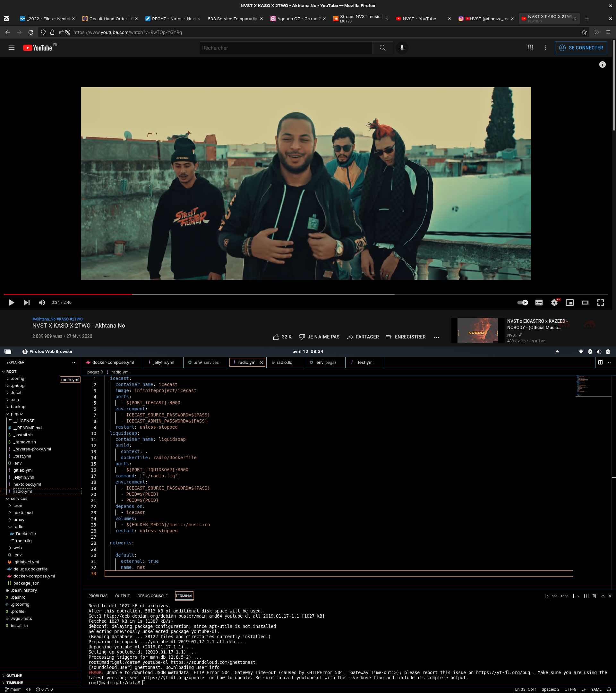Click the thumbs up like icon
Screen dimensions: 616x693
click(276, 337)
